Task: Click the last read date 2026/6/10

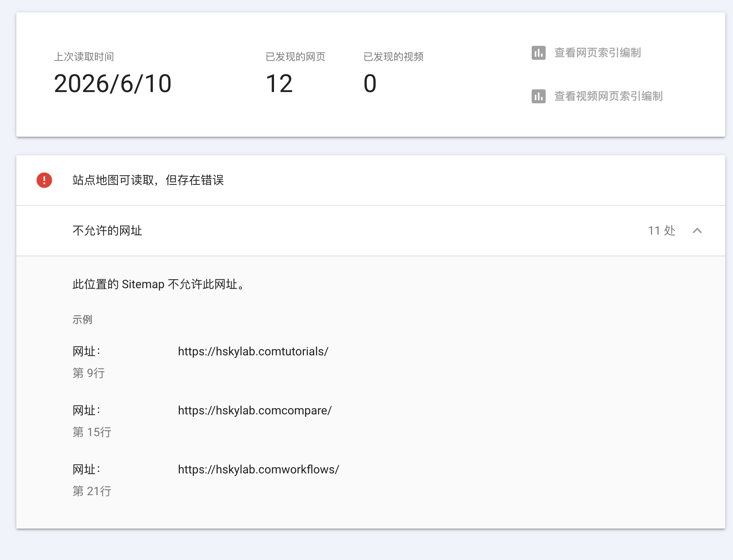Action: coord(113,83)
